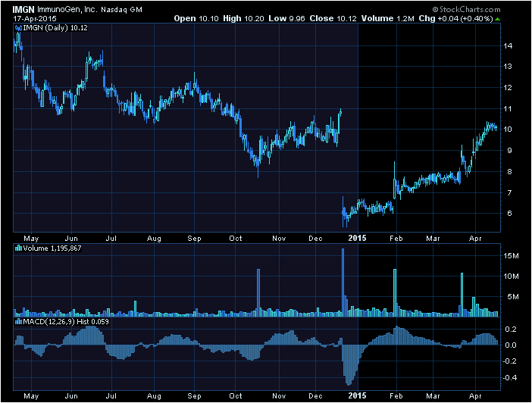Click MACD axis label 0.0
This screenshot has width=532, height=403.
click(511, 345)
